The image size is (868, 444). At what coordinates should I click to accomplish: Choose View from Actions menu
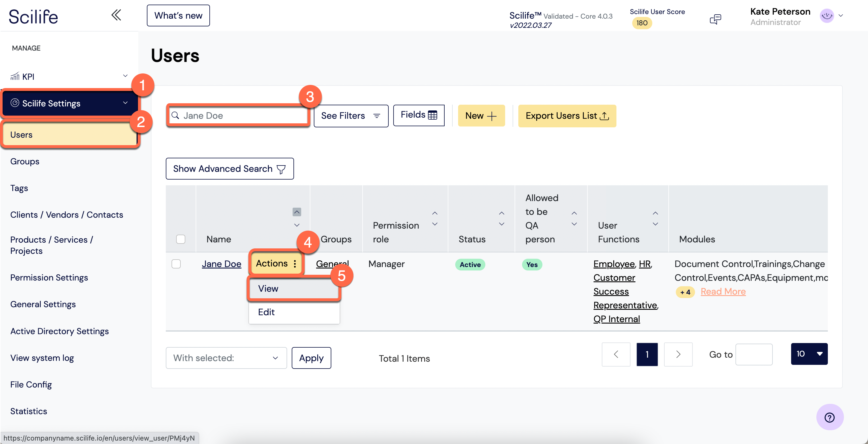coord(294,288)
